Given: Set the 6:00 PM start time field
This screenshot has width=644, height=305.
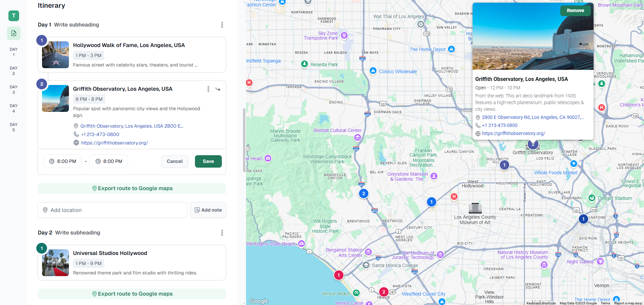Looking at the screenshot, I should pyautogui.click(x=63, y=161).
